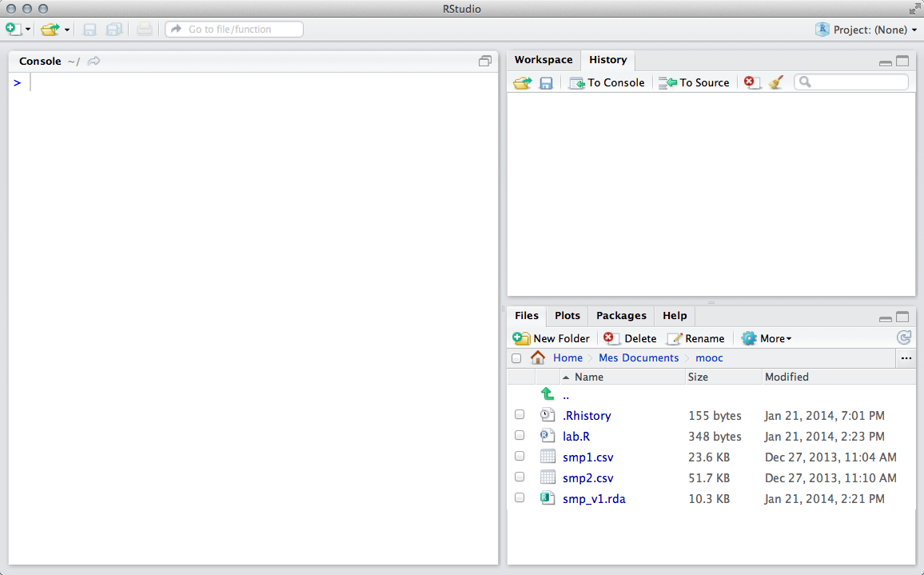924x575 pixels.
Task: Save history with the floppy disk icon
Action: 546,82
